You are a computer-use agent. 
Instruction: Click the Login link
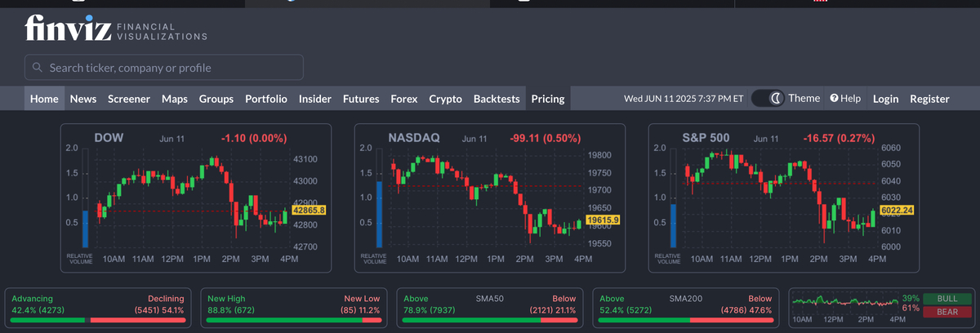(886, 99)
